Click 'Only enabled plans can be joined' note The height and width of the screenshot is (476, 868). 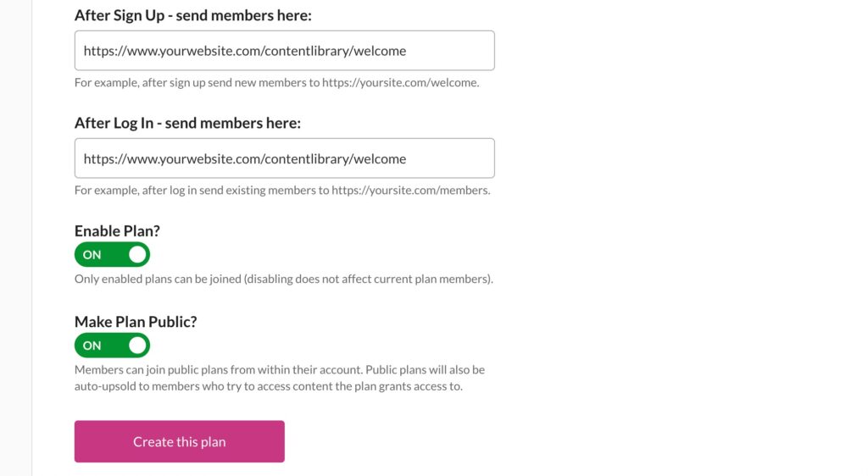[283, 279]
